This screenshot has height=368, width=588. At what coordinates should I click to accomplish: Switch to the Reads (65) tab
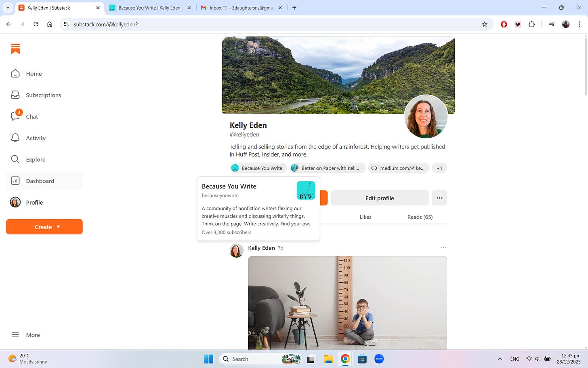[x=420, y=217]
